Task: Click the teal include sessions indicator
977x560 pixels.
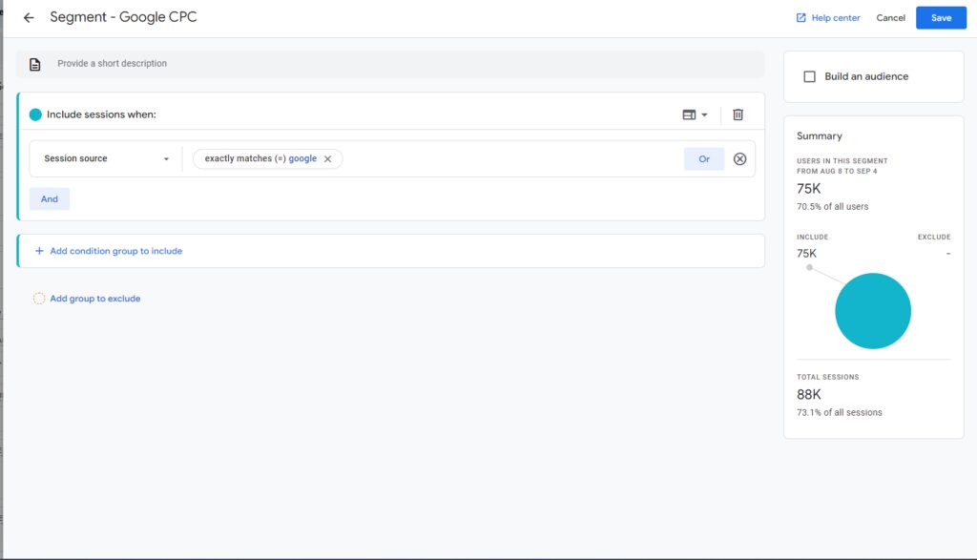Action: point(35,114)
